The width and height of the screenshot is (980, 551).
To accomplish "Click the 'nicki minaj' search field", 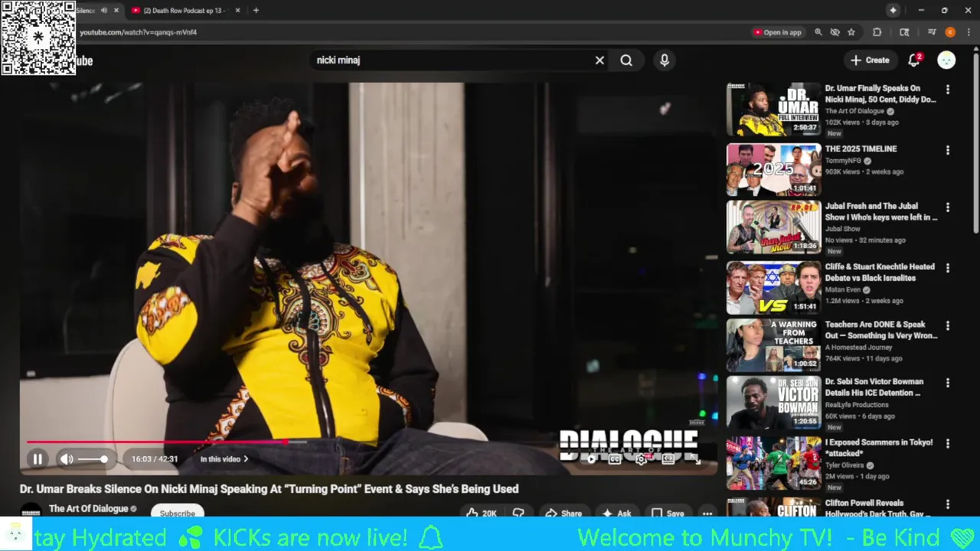I will (452, 60).
